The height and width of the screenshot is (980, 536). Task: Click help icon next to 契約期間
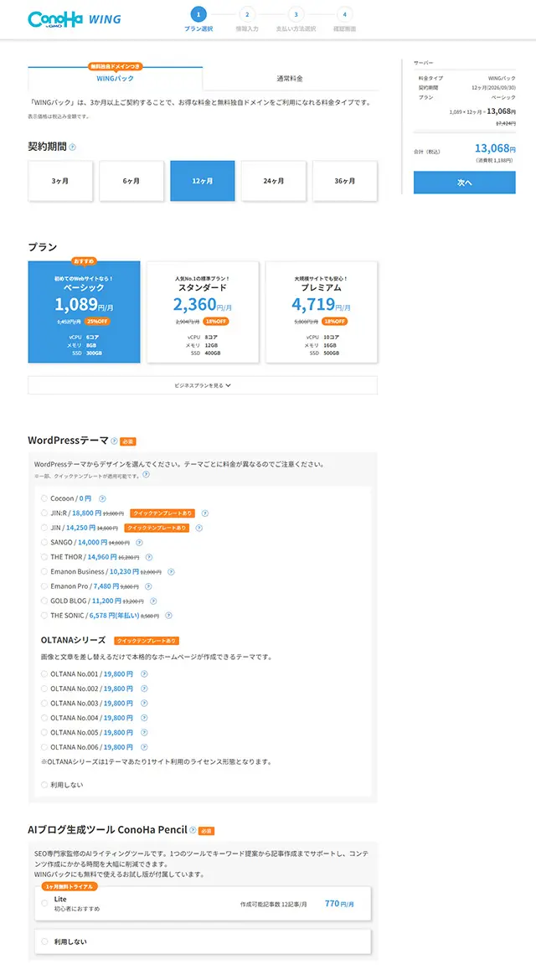pyautogui.click(x=73, y=147)
